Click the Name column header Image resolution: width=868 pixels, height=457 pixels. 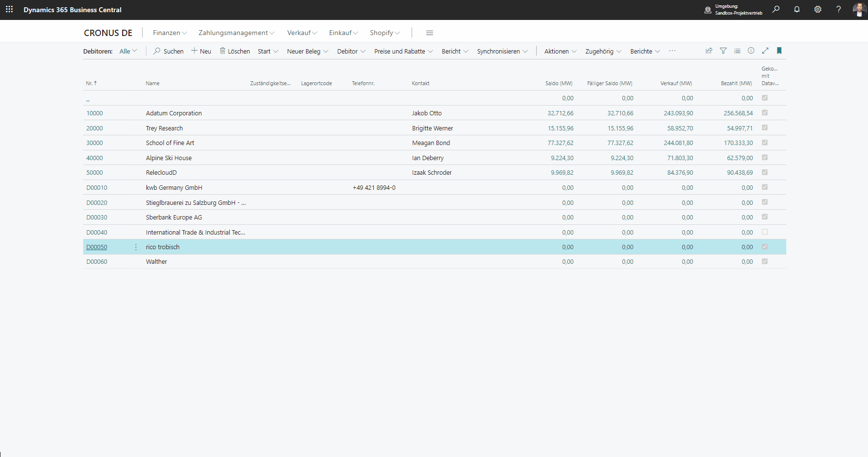click(x=153, y=83)
